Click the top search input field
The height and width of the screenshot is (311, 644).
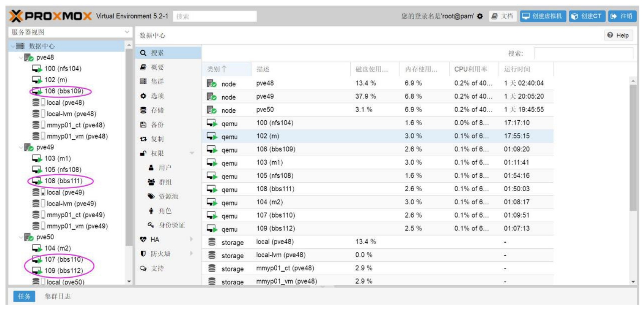click(x=215, y=16)
